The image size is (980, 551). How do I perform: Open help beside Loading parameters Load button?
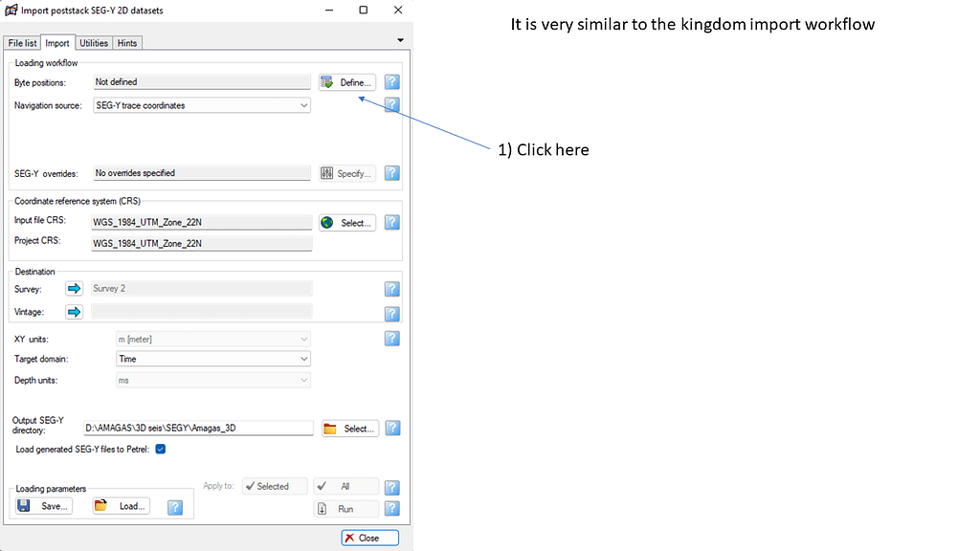click(174, 507)
